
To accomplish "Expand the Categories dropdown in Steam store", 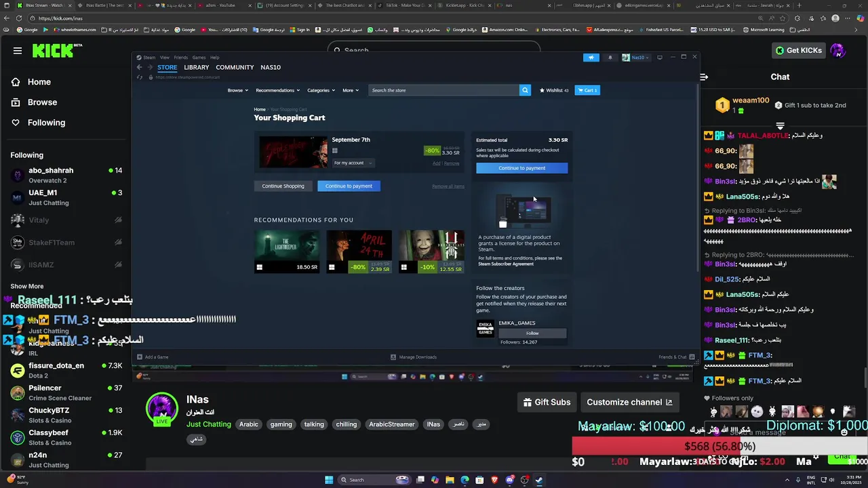I will coord(321,90).
